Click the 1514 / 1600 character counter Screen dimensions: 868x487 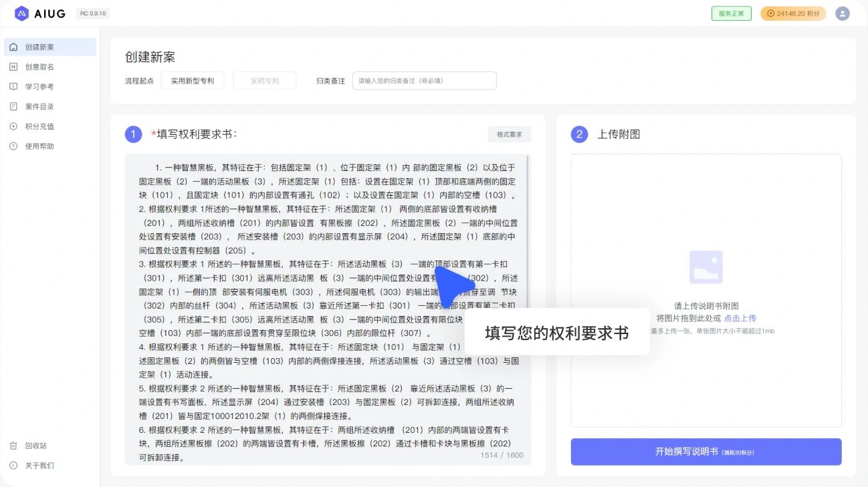(x=502, y=456)
